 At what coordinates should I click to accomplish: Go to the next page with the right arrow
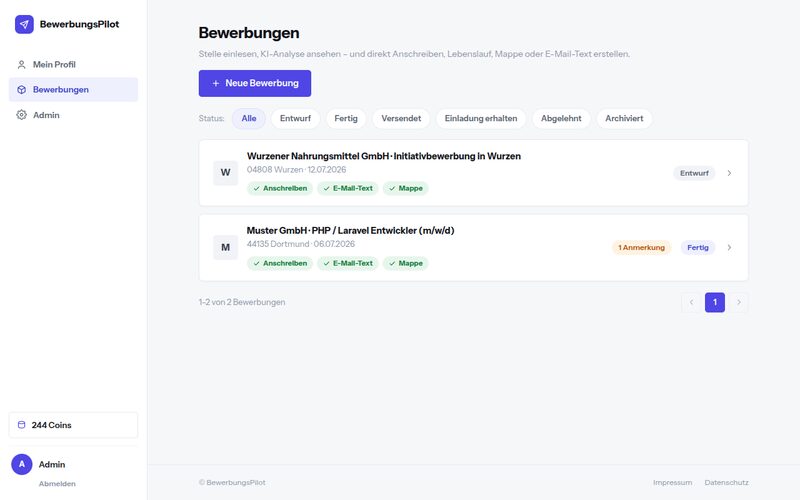pos(738,303)
